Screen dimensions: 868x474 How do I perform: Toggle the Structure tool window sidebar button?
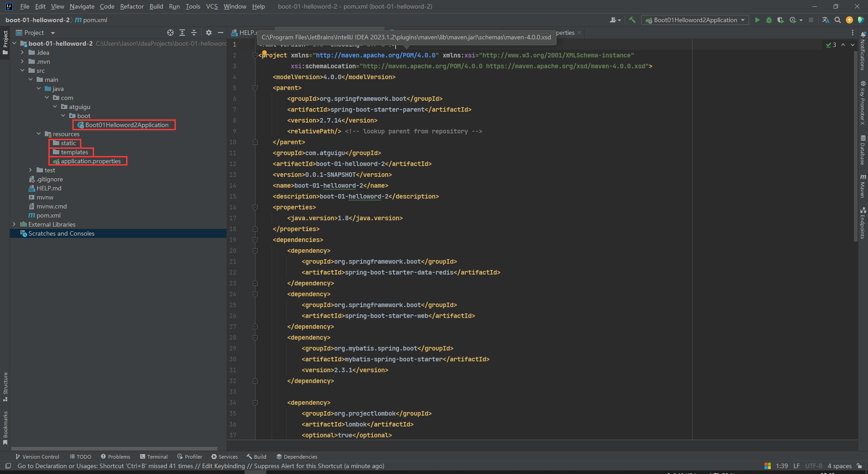coord(5,387)
